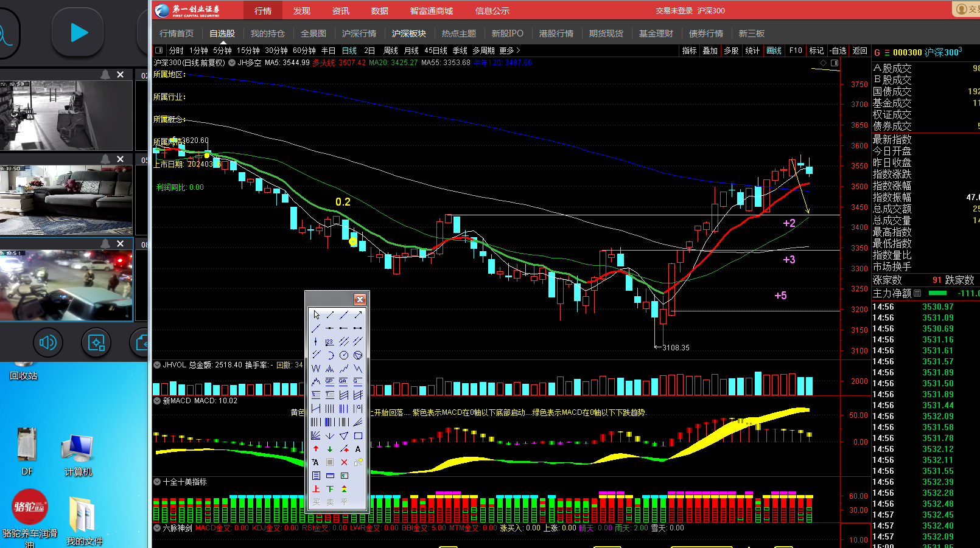
Task: Pick the arrow line drawing tool
Action: (358, 315)
